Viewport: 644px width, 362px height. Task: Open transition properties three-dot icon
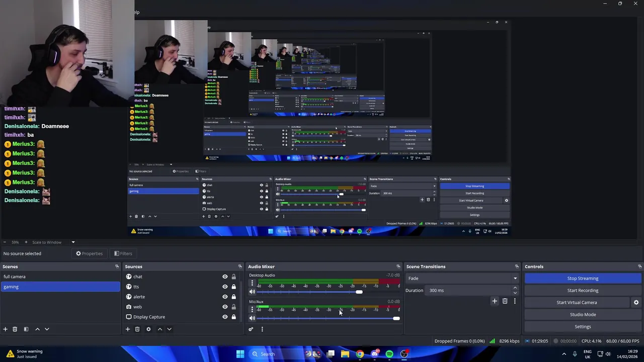tap(515, 301)
